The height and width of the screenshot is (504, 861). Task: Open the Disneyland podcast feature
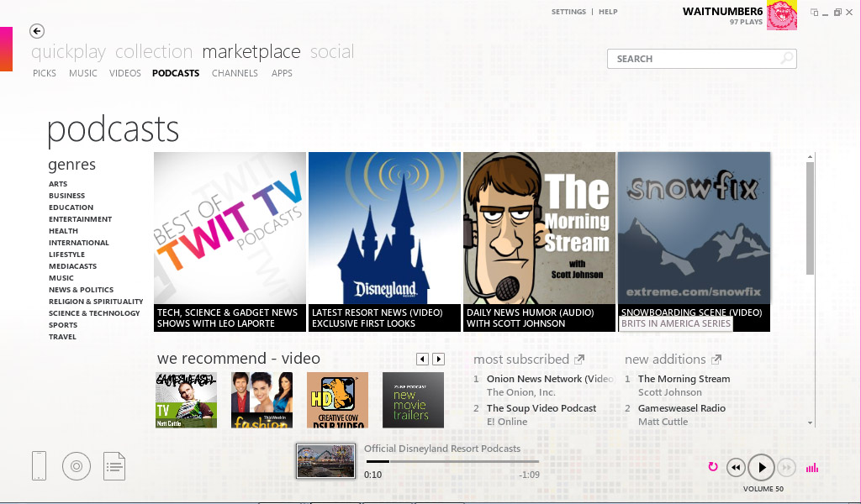tap(384, 242)
